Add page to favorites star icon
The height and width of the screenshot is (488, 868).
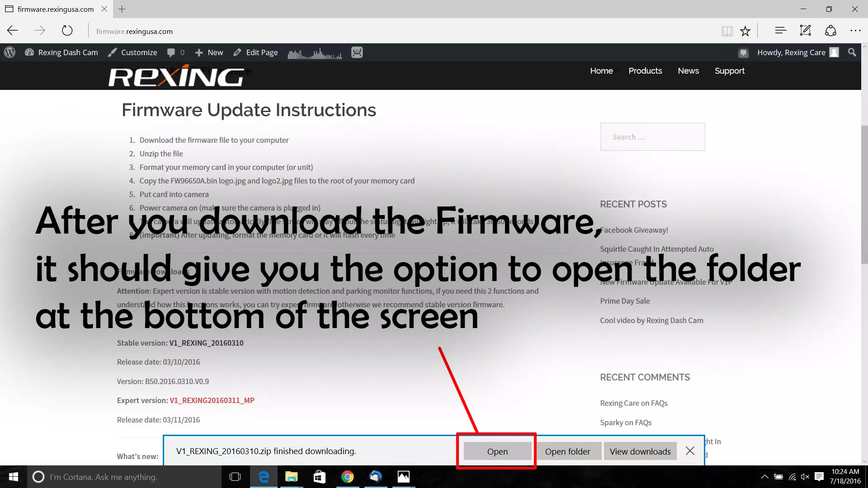coord(745,31)
